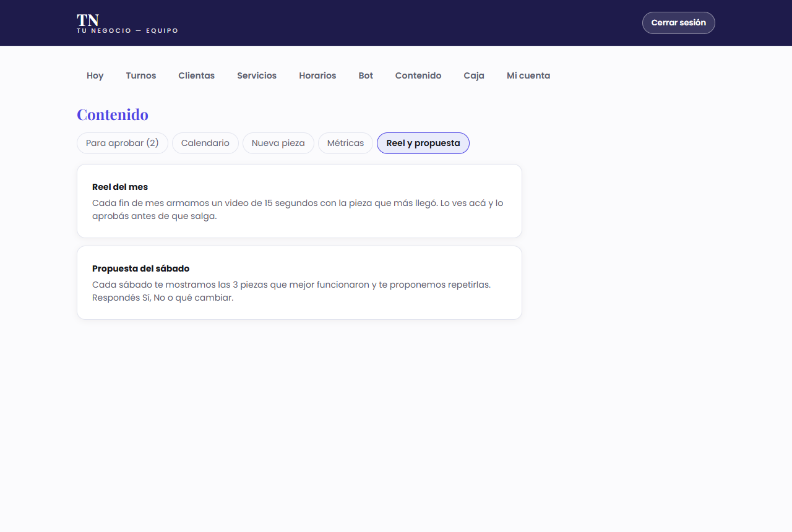The width and height of the screenshot is (792, 532).
Task: Switch to the Para aprobar (2) tab
Action: (x=123, y=143)
